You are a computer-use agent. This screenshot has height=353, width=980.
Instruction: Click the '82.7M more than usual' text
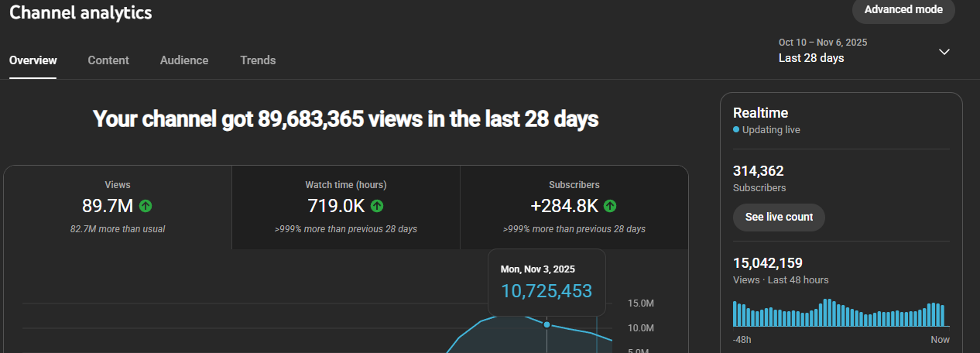118,229
